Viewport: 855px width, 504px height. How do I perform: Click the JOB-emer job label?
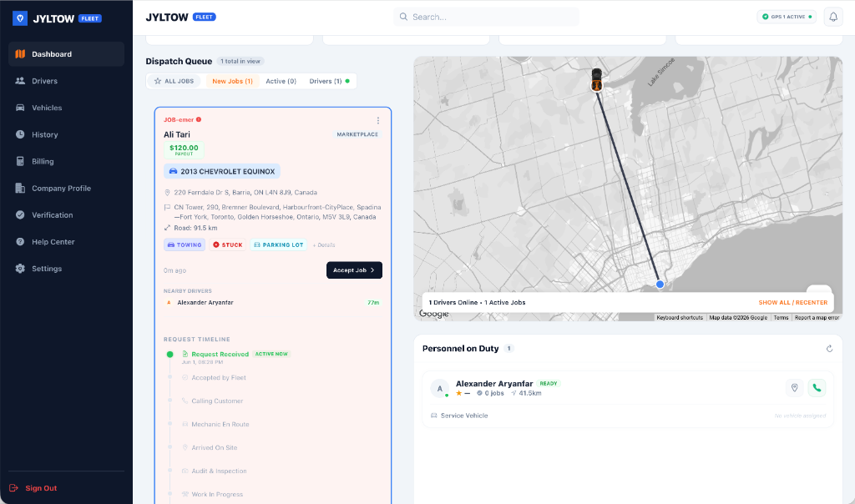179,119
